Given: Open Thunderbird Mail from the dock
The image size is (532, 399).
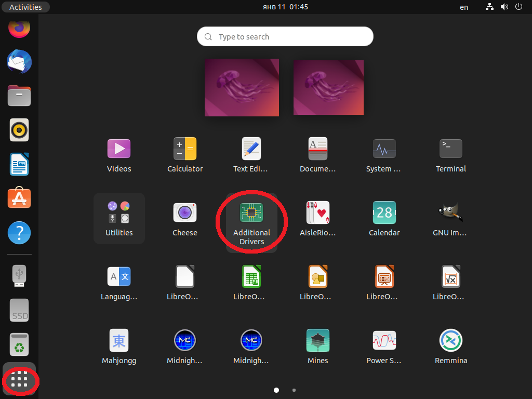Looking at the screenshot, I should tap(19, 61).
